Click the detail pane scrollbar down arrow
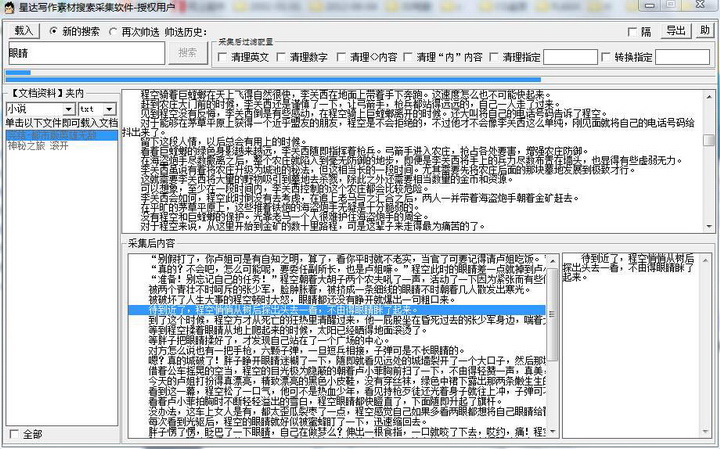720x449 pixels. pyautogui.click(x=707, y=432)
